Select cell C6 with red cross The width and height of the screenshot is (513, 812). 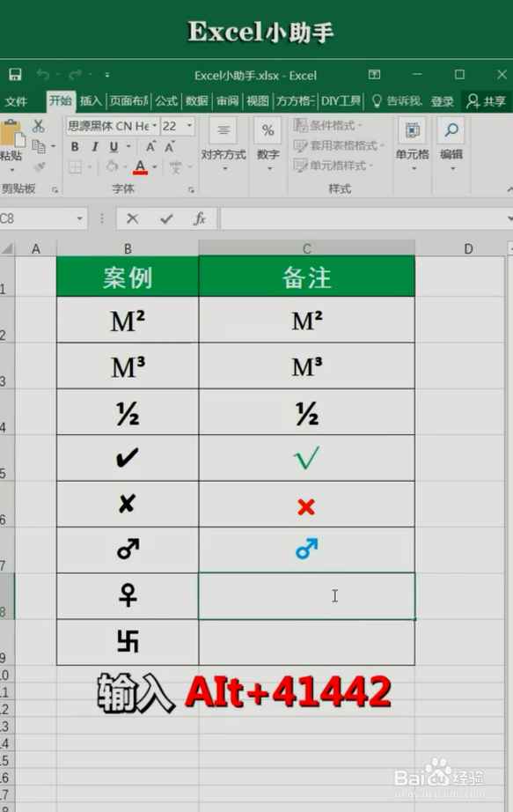[306, 505]
